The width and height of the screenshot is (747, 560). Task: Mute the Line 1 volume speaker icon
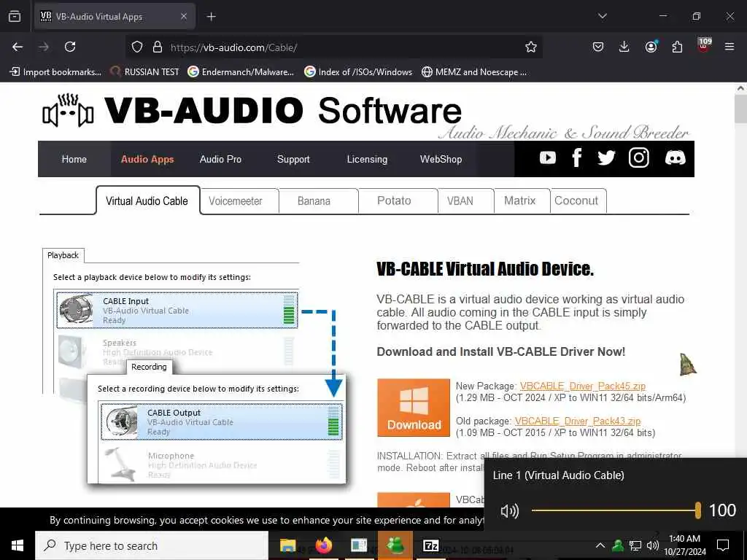[510, 511]
